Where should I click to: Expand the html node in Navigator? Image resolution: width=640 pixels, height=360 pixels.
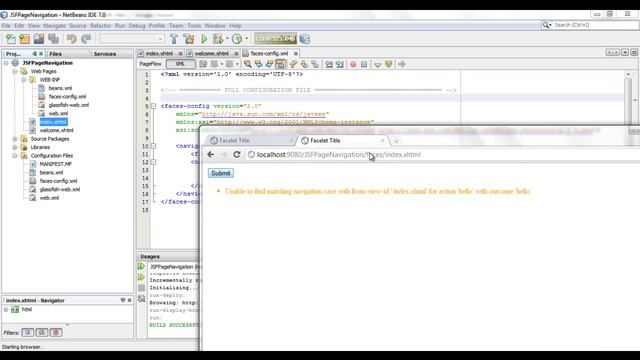(6, 309)
